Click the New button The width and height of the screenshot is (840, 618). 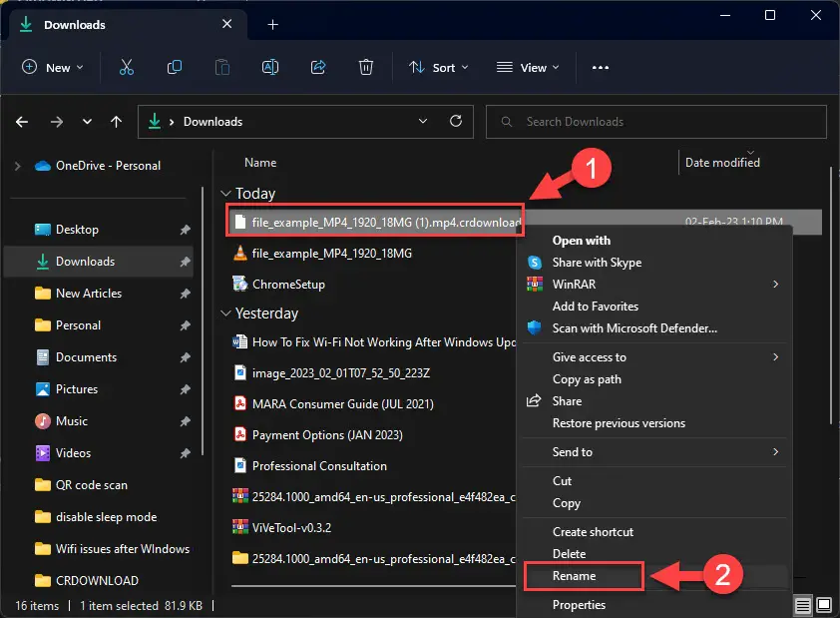click(52, 67)
